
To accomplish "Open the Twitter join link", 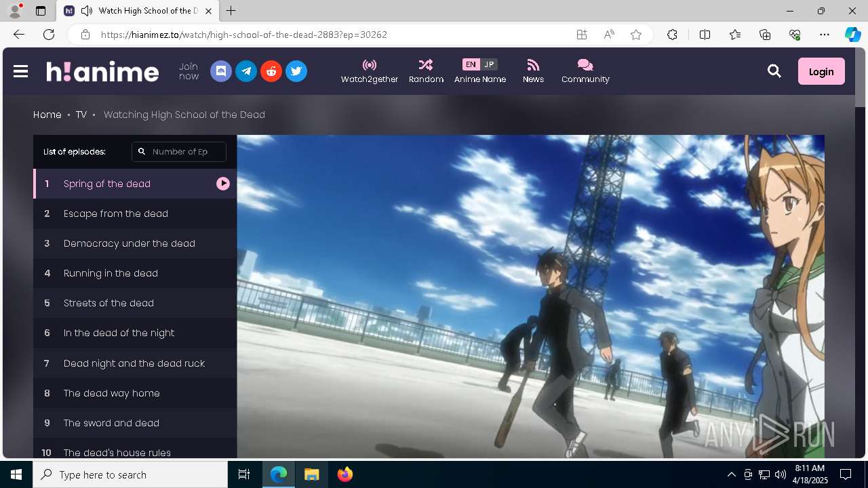I will (x=296, y=71).
